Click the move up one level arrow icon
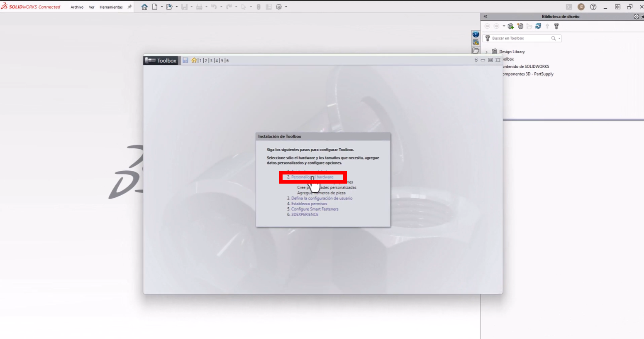Screen dimensions: 644x339 coord(547,26)
